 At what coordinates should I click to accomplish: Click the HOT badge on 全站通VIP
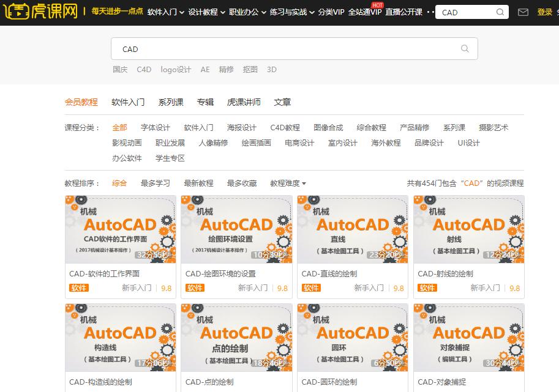click(x=378, y=4)
